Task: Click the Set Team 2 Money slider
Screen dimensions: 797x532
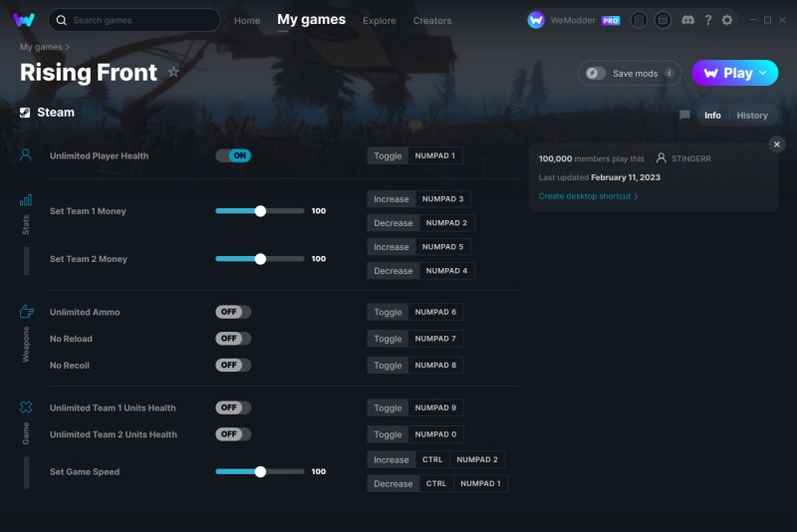Action: tap(260, 259)
